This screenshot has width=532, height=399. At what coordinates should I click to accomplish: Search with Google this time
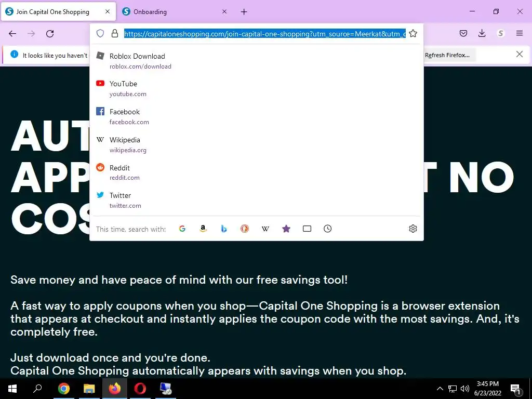pos(182,229)
